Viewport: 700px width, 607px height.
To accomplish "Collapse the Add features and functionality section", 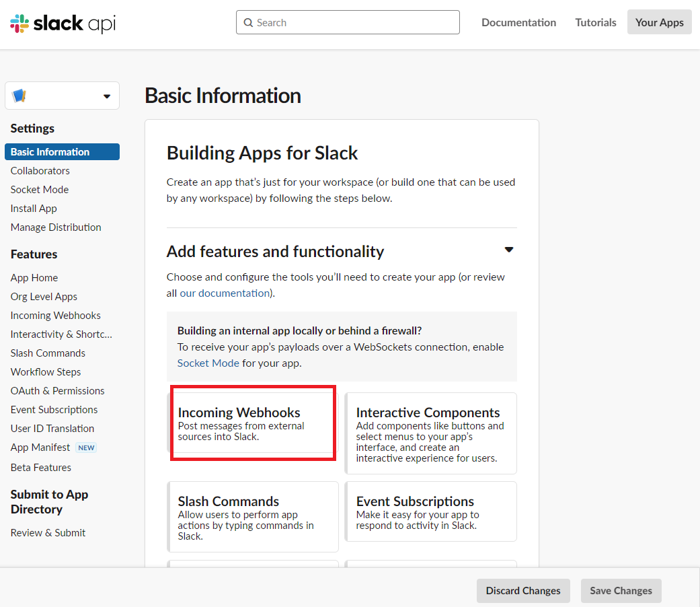I will [508, 250].
